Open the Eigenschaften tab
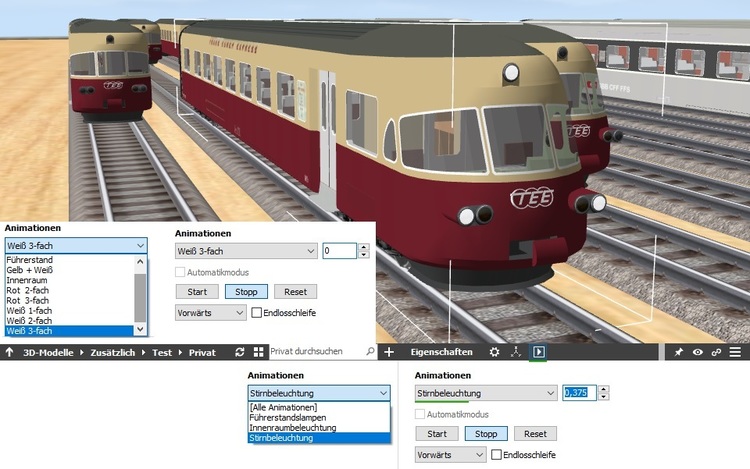 click(441, 352)
